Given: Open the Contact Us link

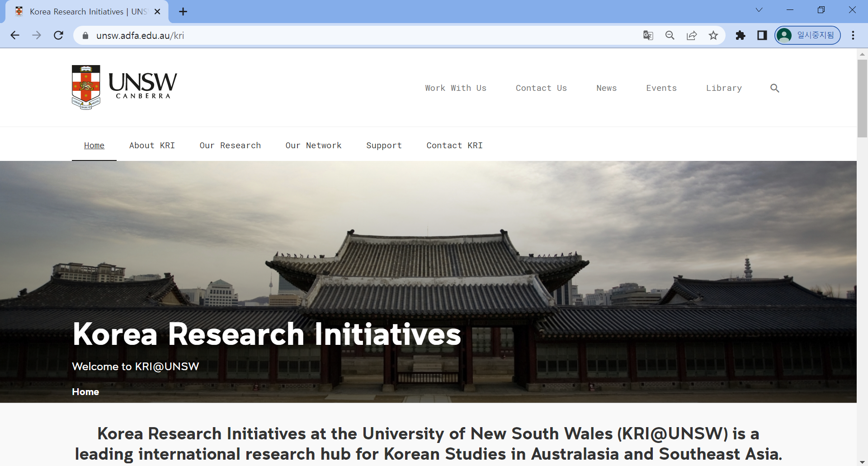Looking at the screenshot, I should (541, 88).
